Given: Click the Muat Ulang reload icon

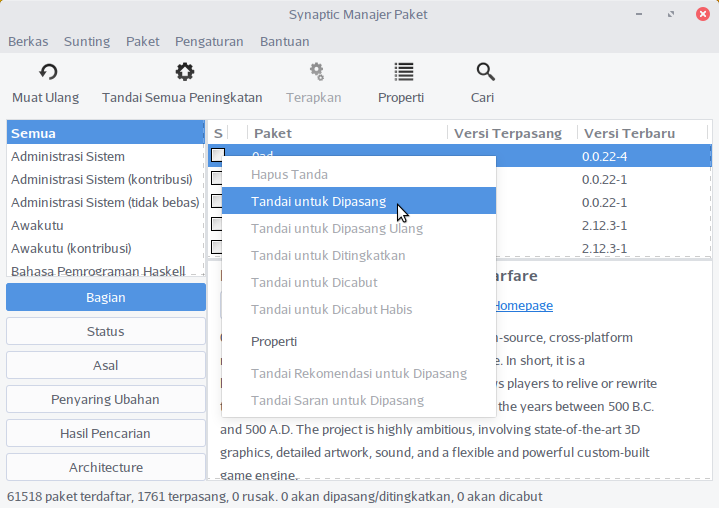Looking at the screenshot, I should [48, 72].
